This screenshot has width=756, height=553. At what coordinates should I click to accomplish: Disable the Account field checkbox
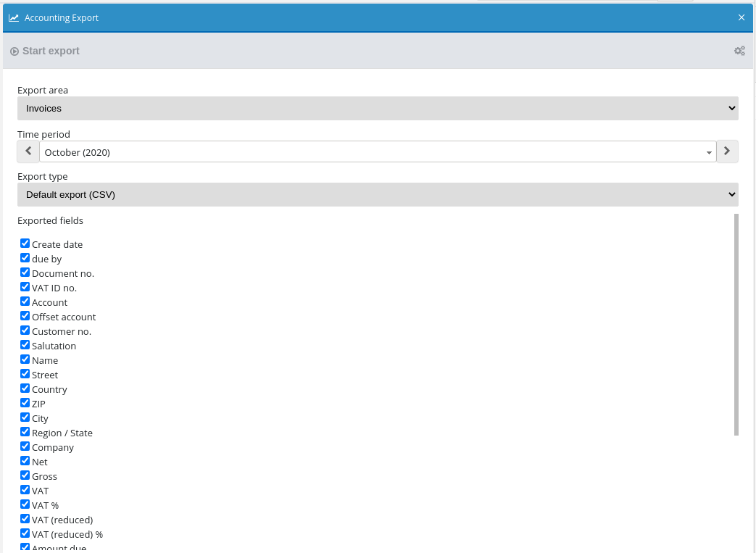pos(25,302)
